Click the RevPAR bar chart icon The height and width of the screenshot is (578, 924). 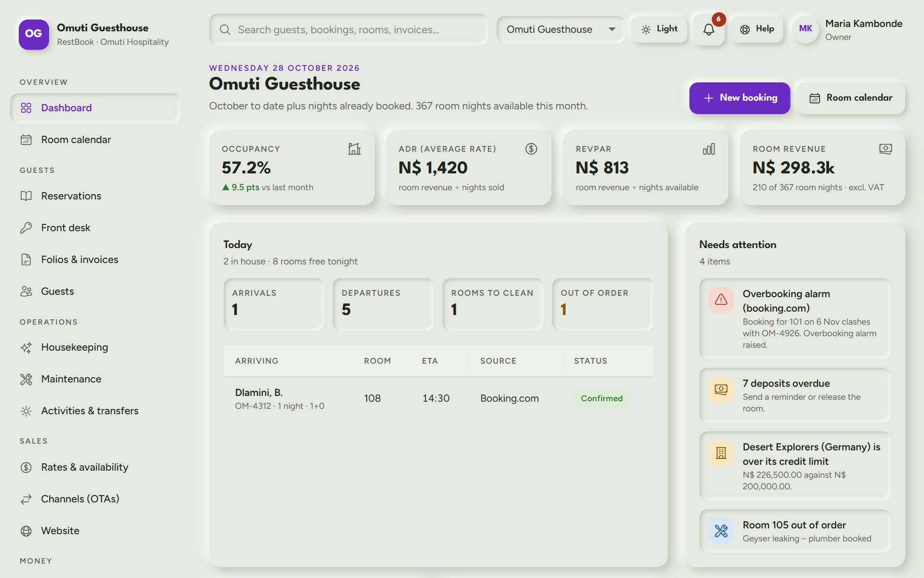708,149
